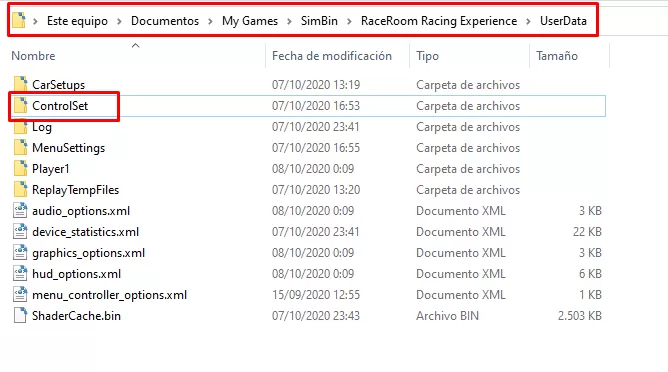Expand the chevron after SimBin

[349, 21]
